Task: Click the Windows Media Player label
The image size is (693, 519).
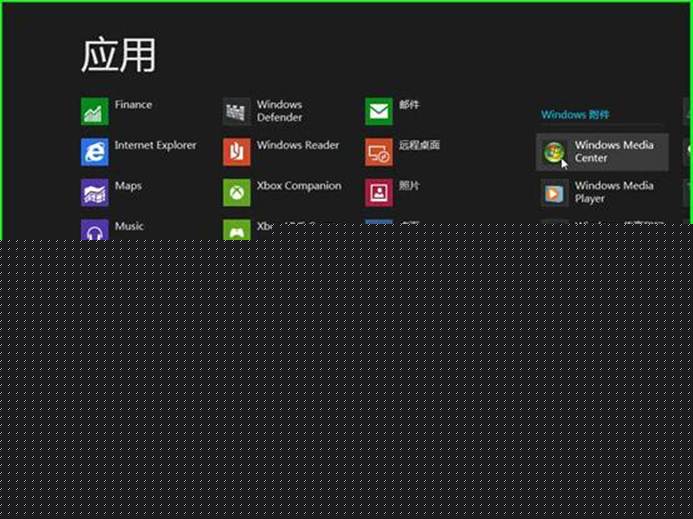Action: coord(614,192)
